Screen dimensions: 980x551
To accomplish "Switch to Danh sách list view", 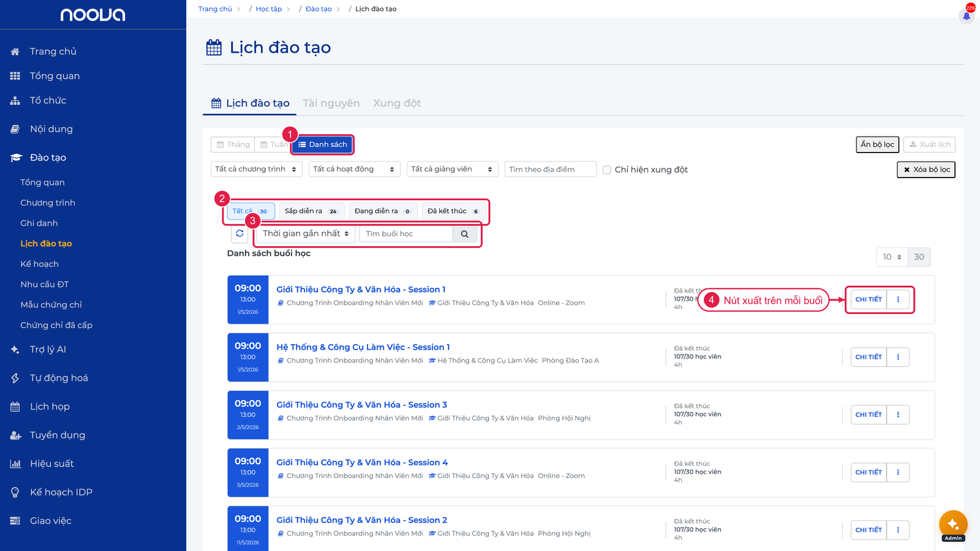I will point(323,144).
